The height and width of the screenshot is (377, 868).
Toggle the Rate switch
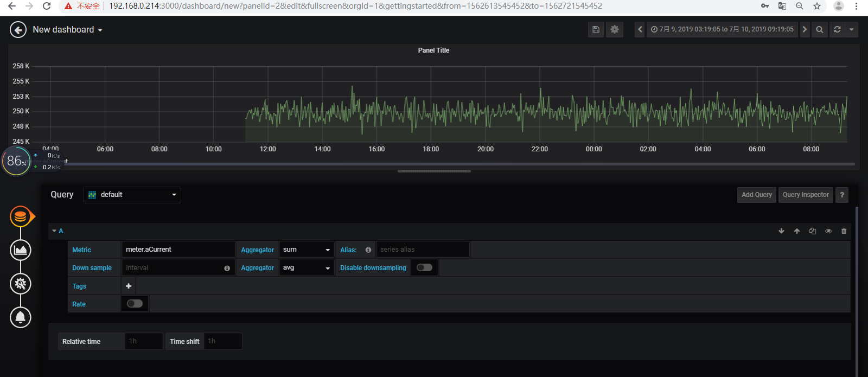[x=135, y=304]
